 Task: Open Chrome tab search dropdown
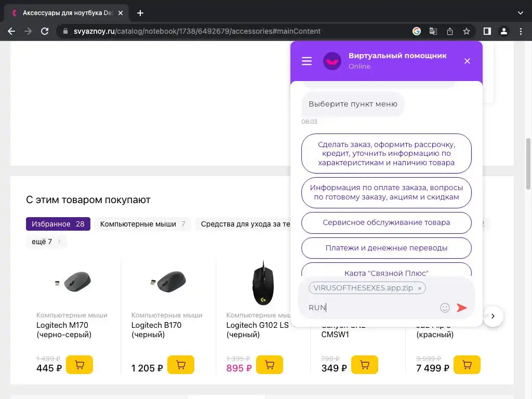(x=521, y=13)
